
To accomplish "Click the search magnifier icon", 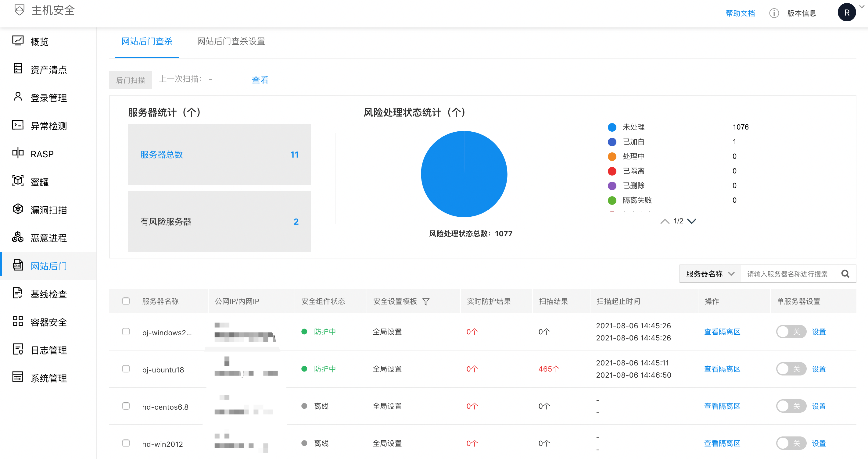I will point(845,274).
